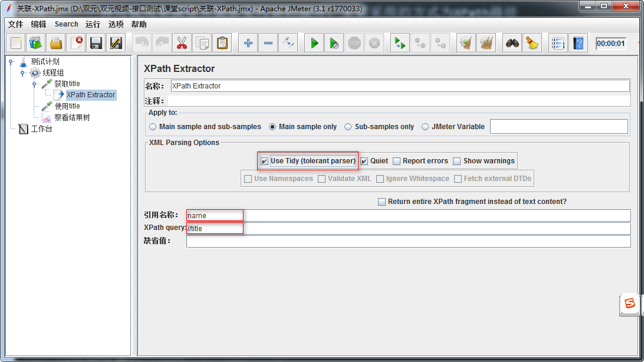The width and height of the screenshot is (644, 362).
Task: Enable the Report errors checkbox
Action: [x=397, y=162]
